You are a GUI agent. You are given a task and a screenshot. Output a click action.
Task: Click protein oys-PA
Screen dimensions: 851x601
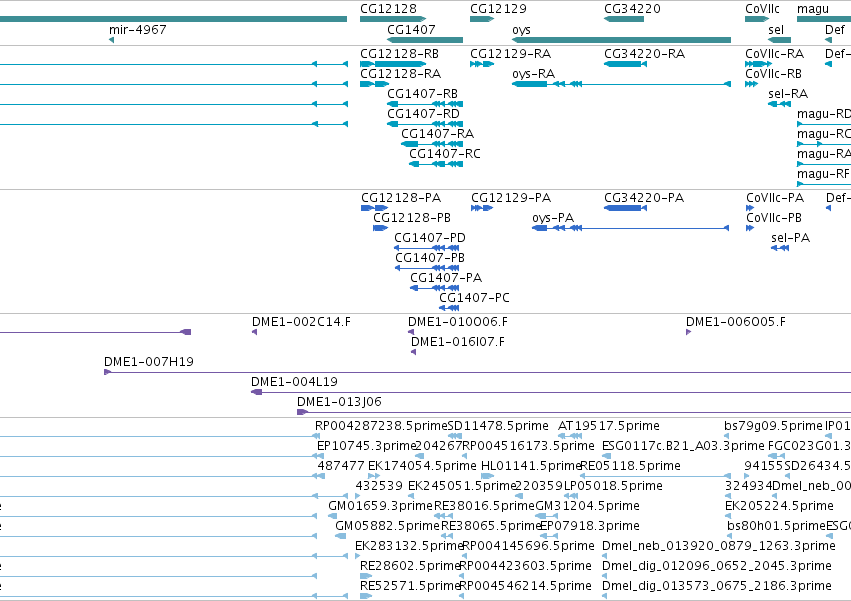click(x=631, y=228)
